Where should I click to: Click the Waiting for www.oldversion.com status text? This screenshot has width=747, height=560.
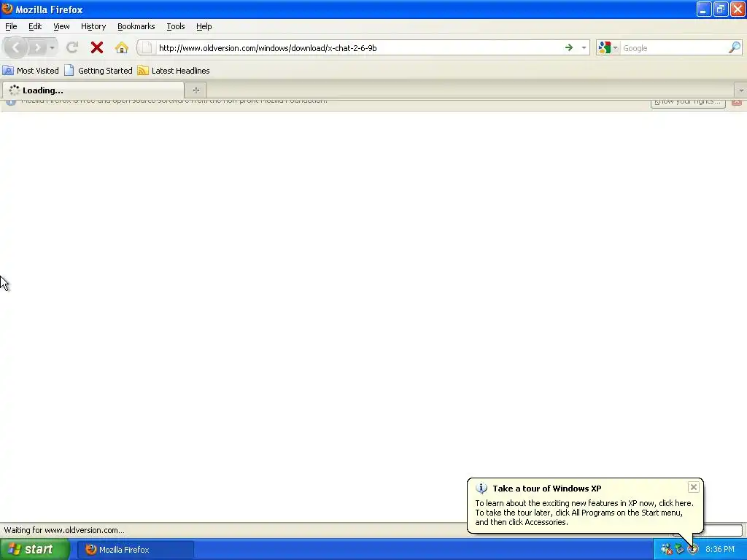[64, 531]
